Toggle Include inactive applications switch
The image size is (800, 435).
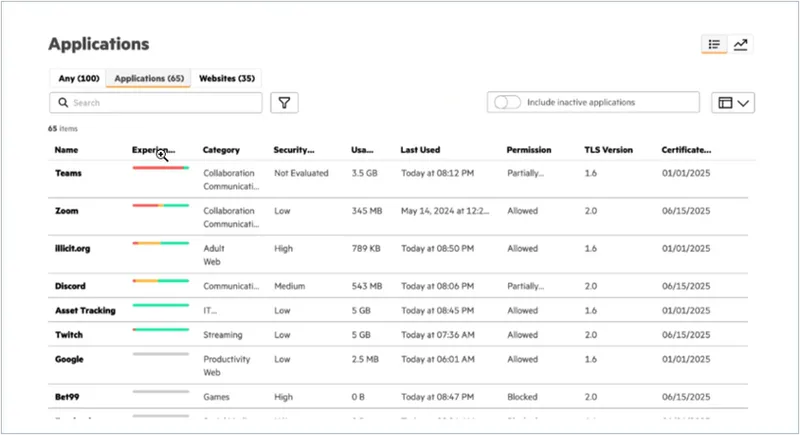(x=508, y=102)
